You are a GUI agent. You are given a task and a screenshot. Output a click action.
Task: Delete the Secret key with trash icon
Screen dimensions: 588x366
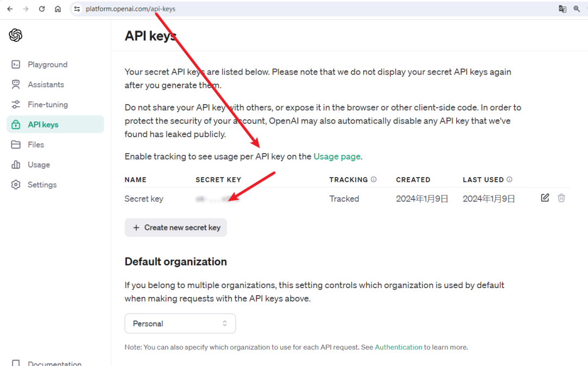[x=561, y=198]
